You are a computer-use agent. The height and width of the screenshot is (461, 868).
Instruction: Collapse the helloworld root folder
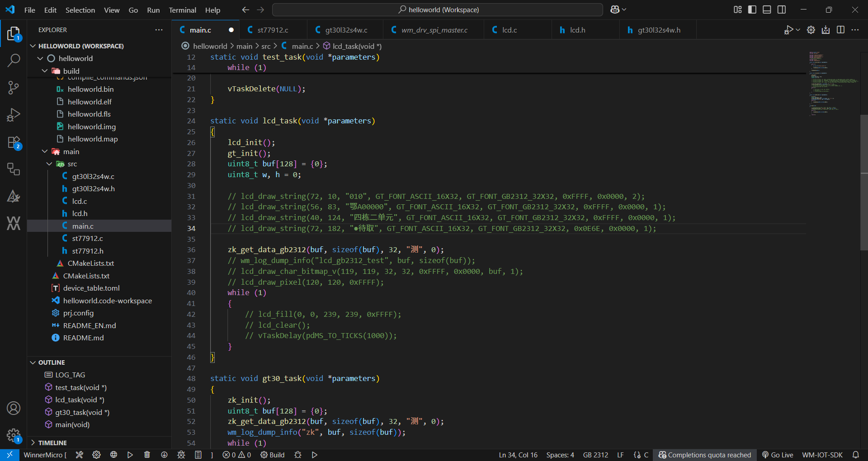tap(40, 58)
